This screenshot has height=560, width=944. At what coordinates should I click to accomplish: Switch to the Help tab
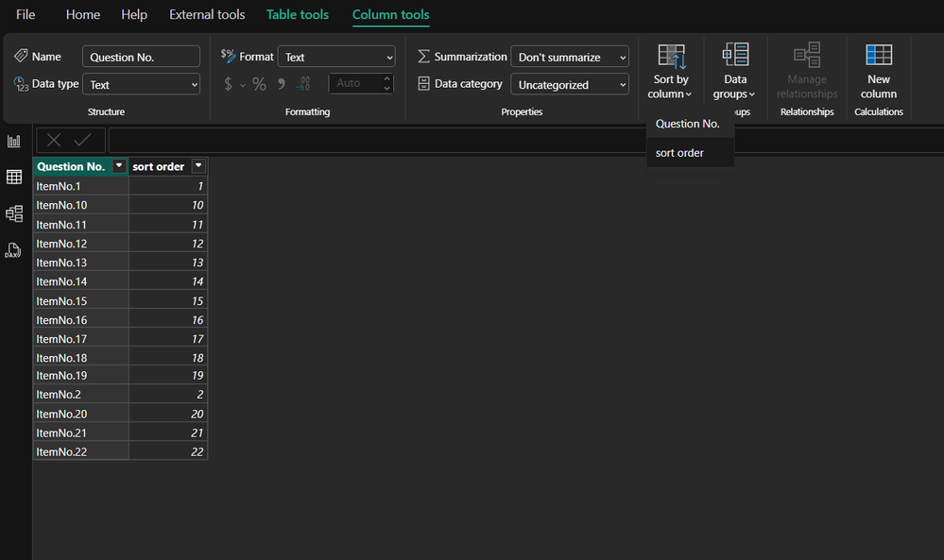point(133,14)
